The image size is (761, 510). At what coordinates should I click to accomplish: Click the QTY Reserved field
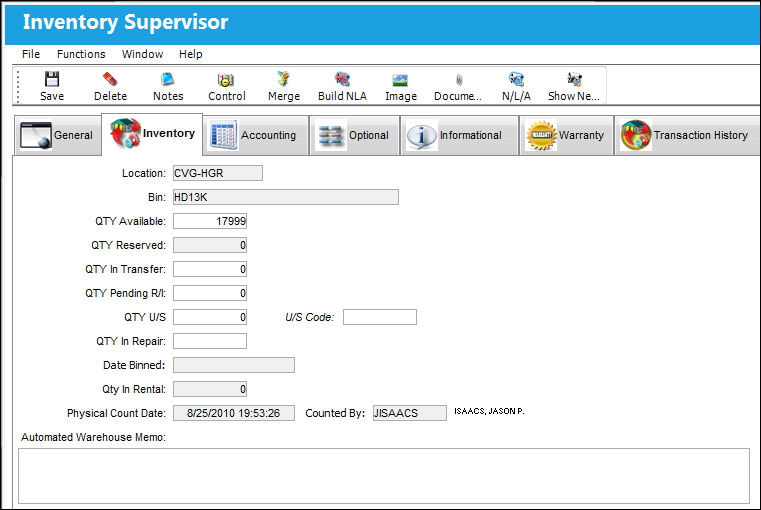tap(210, 245)
